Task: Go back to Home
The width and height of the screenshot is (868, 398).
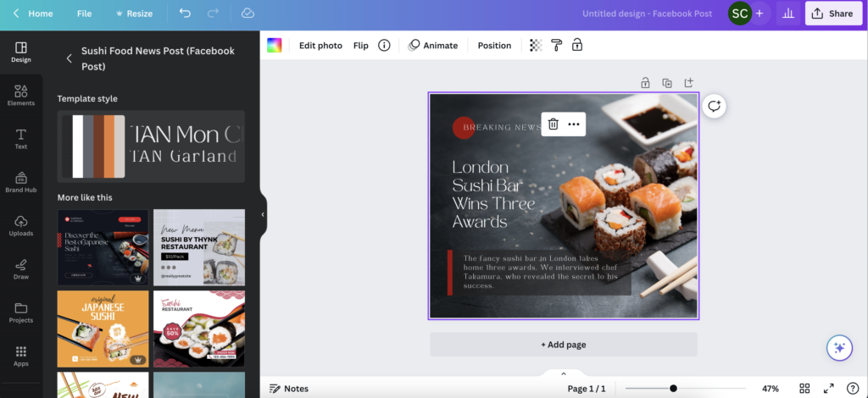Action: (x=33, y=14)
